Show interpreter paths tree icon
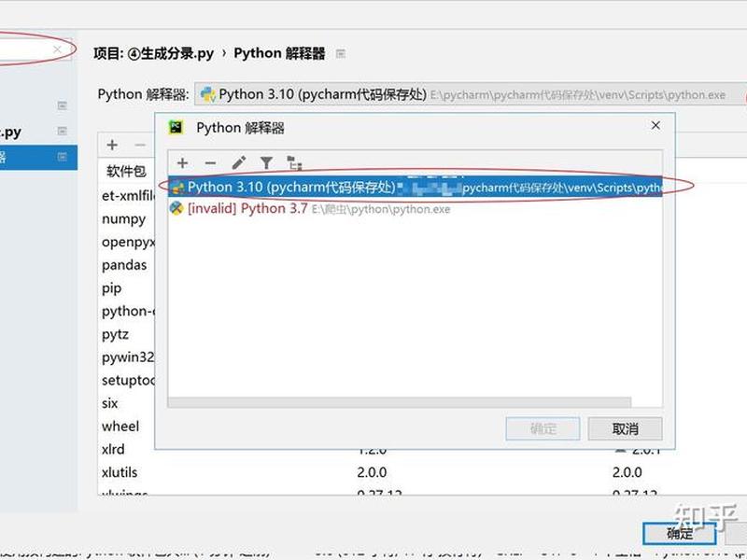This screenshot has height=560, width=747. pos(294,162)
